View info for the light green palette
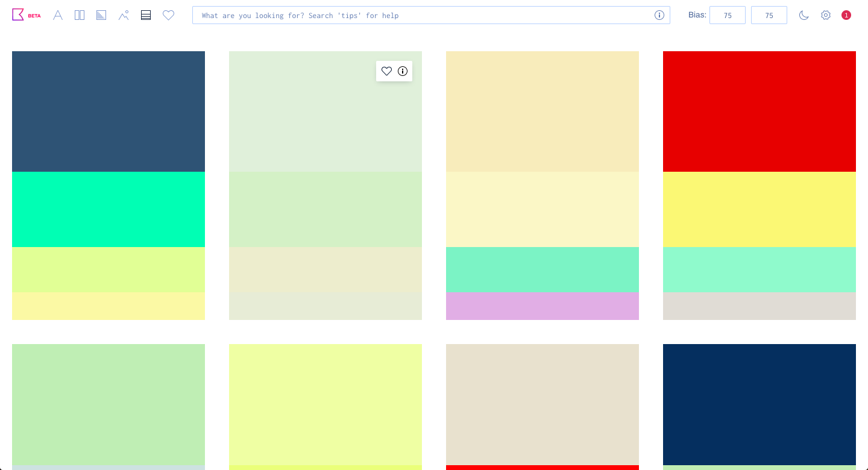The width and height of the screenshot is (868, 470). coord(403,71)
